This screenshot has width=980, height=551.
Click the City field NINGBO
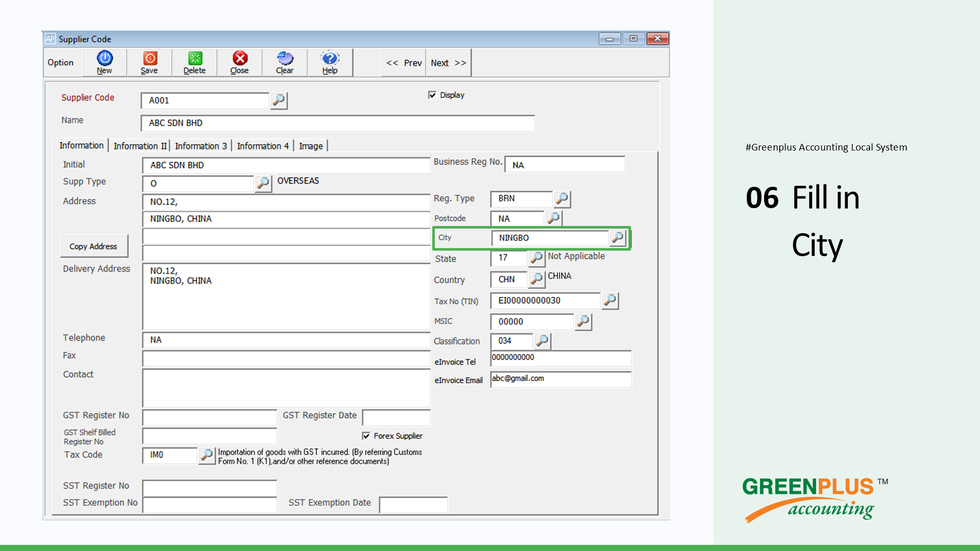550,238
